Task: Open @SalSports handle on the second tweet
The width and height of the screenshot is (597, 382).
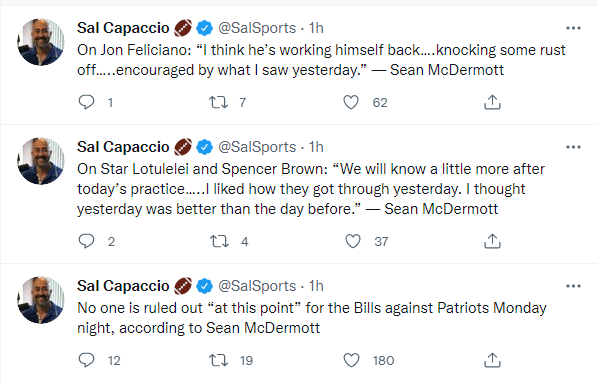Action: coord(257,147)
